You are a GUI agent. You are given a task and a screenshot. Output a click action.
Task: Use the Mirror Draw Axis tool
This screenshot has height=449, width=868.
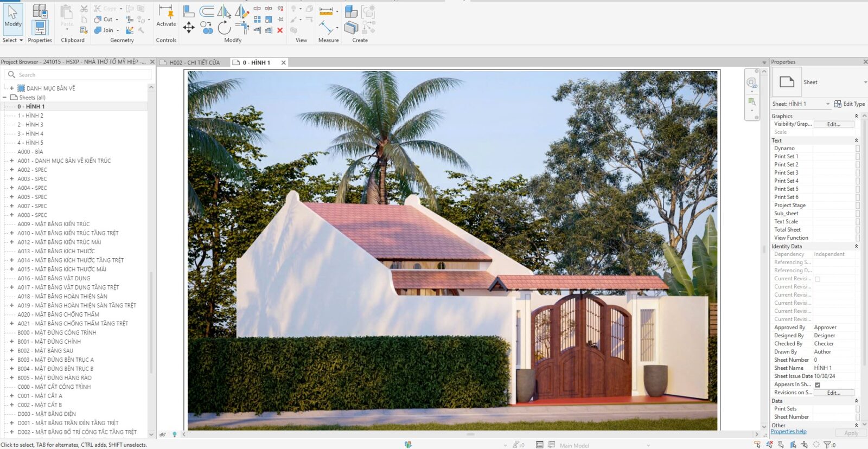click(x=242, y=11)
